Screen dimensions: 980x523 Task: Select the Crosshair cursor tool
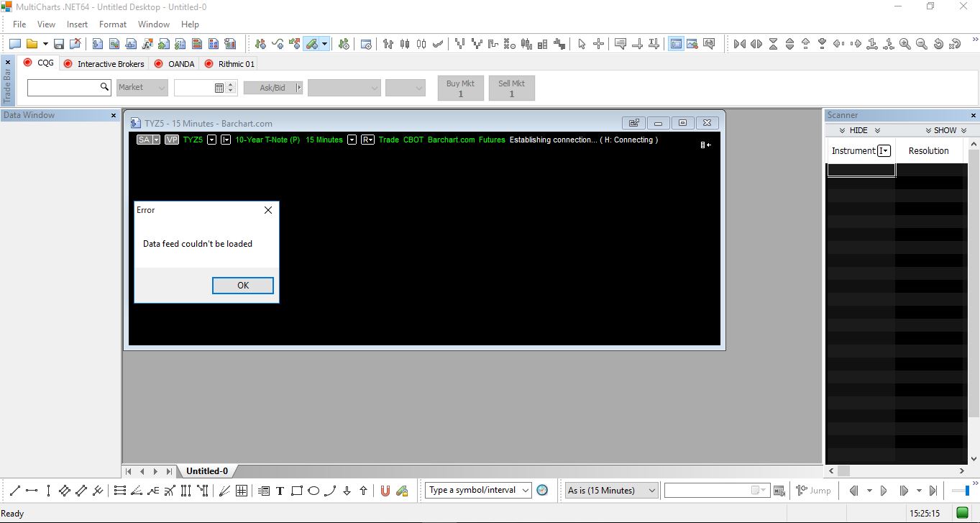pyautogui.click(x=598, y=44)
